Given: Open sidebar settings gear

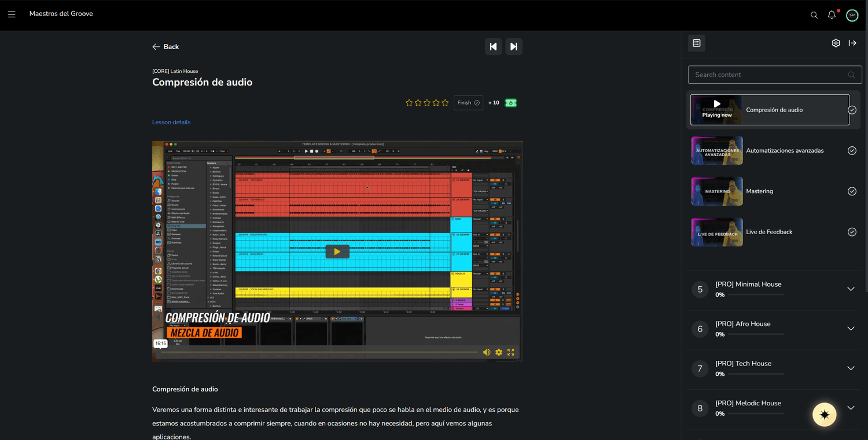Looking at the screenshot, I should click(x=836, y=43).
